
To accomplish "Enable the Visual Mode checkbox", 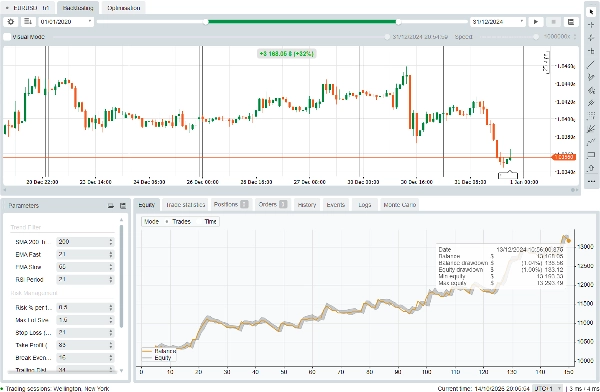I will click(x=7, y=37).
